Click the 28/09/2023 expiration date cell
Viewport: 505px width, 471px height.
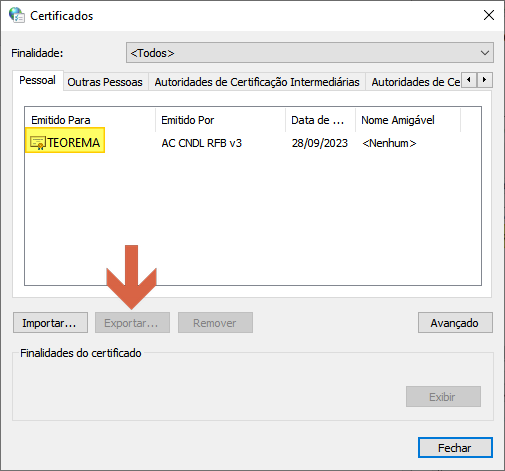(320, 143)
